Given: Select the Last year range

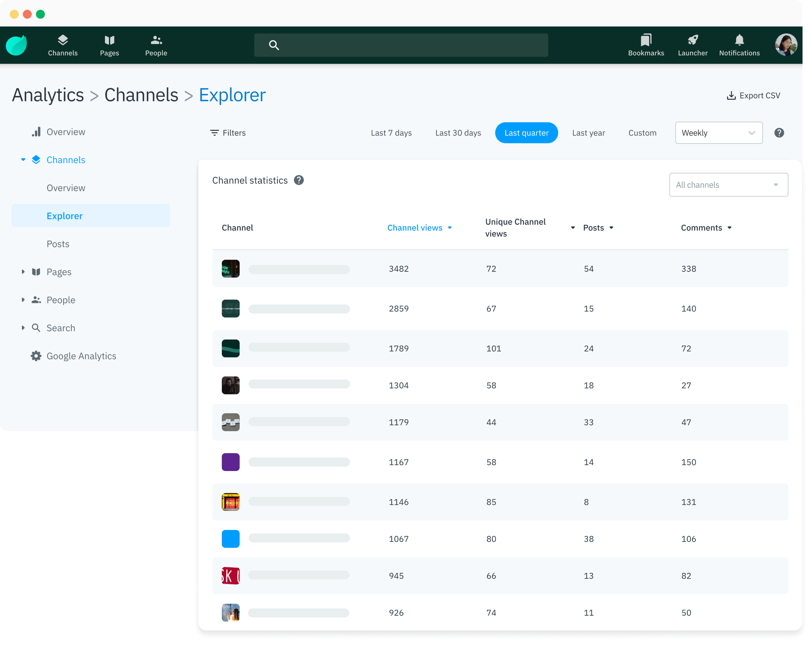Looking at the screenshot, I should (x=588, y=133).
